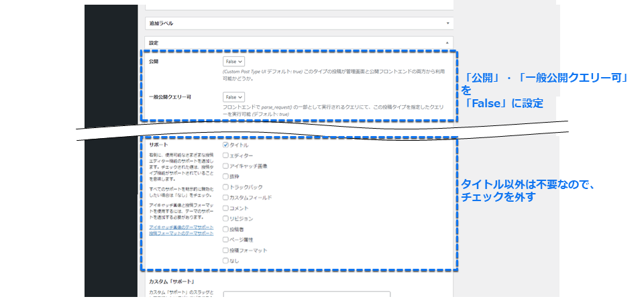Enable the ページ属性 checkbox
The width and height of the screenshot is (644, 303).
(226, 239)
